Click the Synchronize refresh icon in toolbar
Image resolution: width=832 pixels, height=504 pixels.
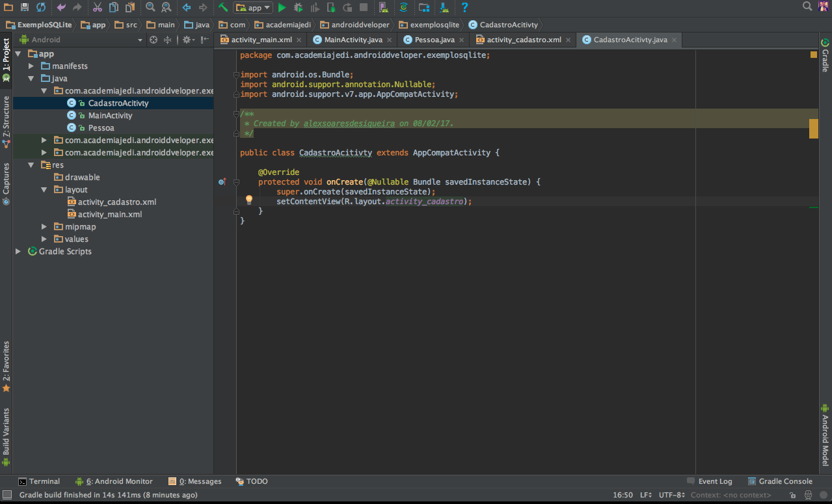[41, 8]
